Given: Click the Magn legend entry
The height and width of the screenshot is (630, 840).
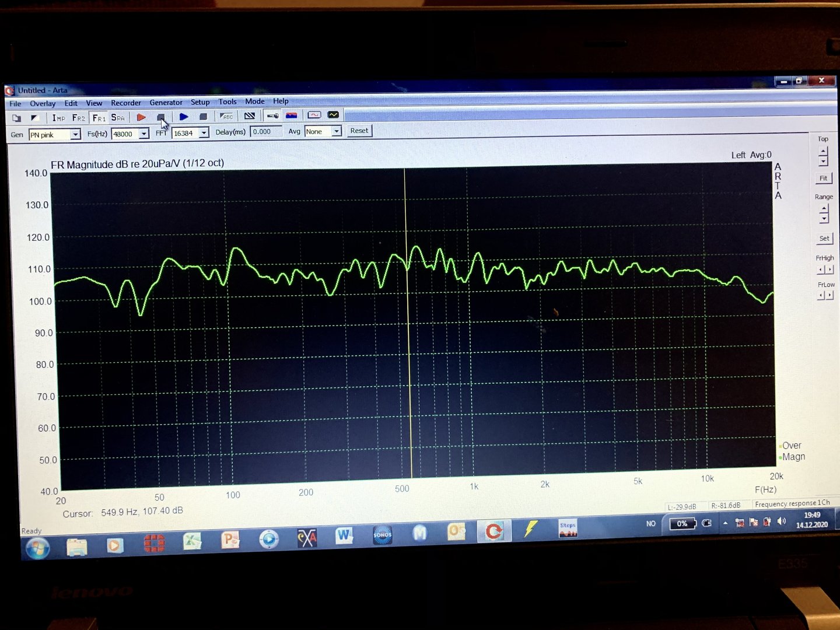Looking at the screenshot, I should click(792, 457).
